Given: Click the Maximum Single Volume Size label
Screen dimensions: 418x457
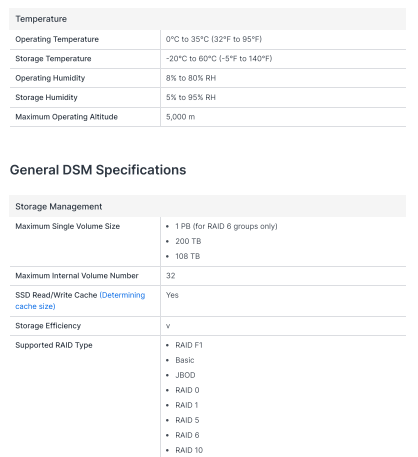Looking at the screenshot, I should click(68, 226).
